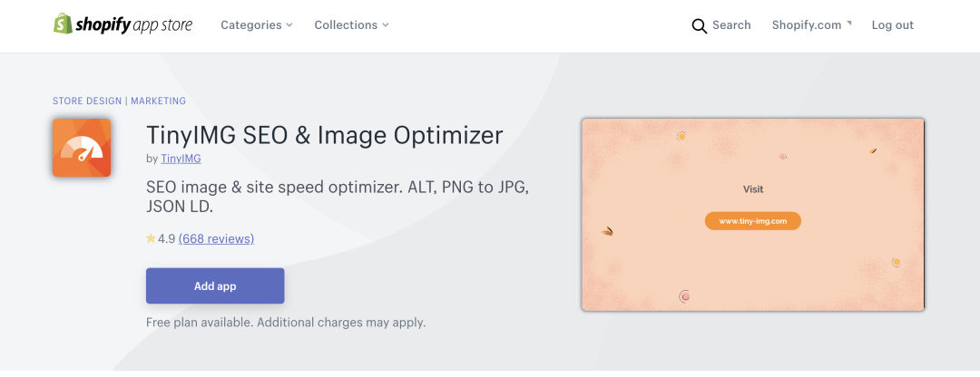This screenshot has height=377, width=980.
Task: Open the 668 reviews link
Action: click(x=216, y=239)
